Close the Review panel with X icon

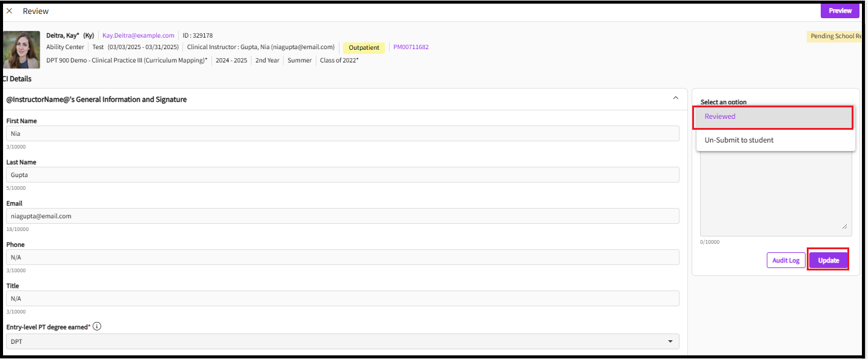pos(9,11)
